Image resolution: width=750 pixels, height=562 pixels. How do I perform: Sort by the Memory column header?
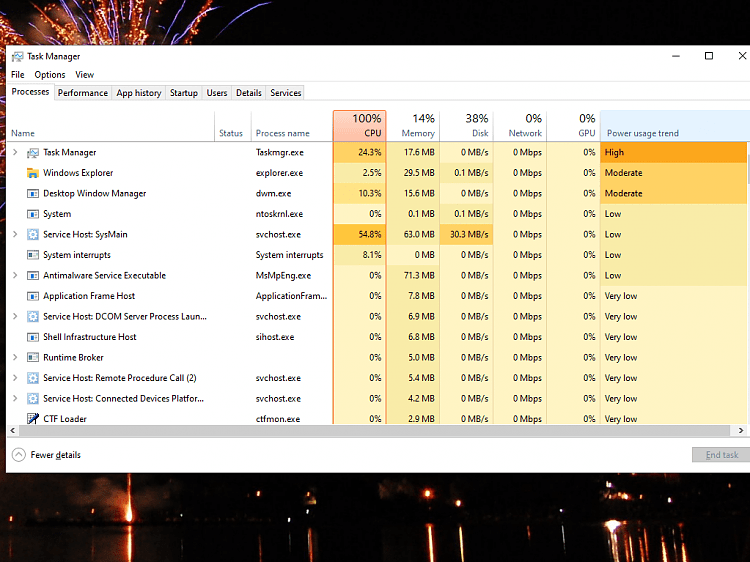click(x=413, y=126)
